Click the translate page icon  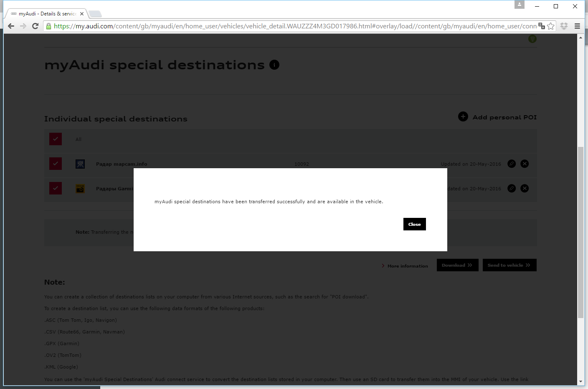tap(542, 26)
